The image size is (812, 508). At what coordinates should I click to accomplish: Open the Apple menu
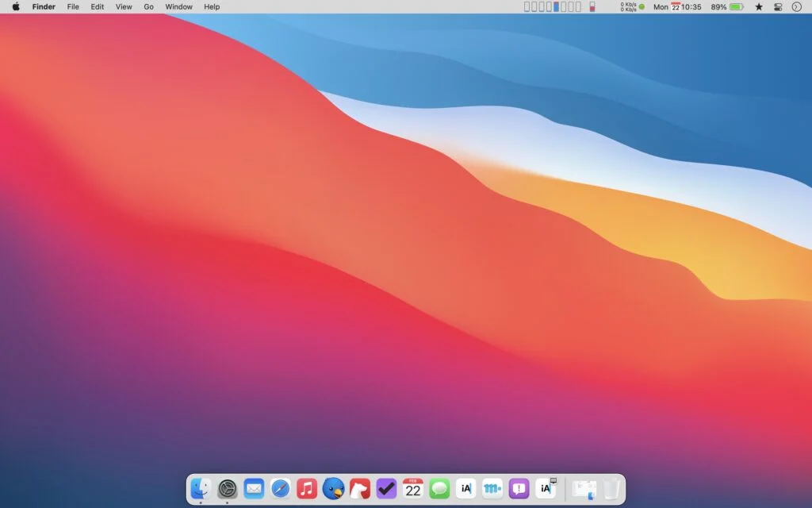click(16, 6)
